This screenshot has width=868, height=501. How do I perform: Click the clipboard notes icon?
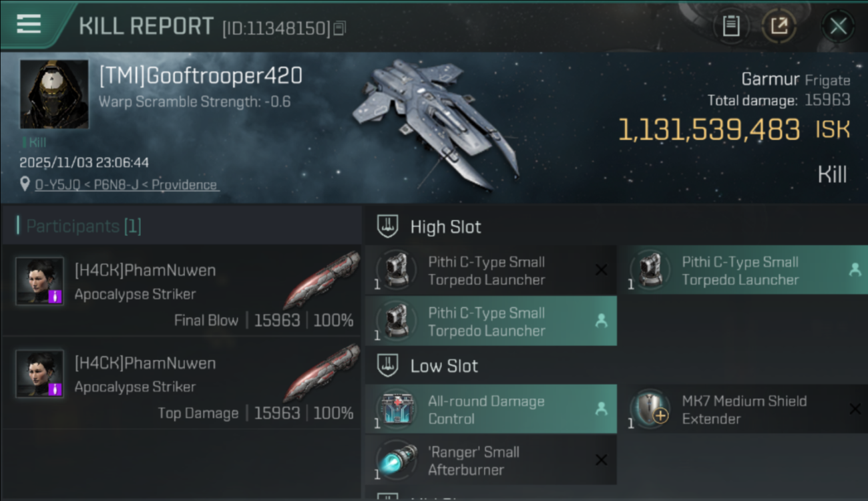tap(731, 26)
